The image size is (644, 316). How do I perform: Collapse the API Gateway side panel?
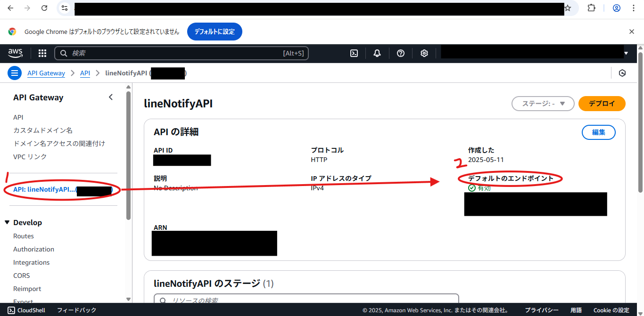point(111,97)
